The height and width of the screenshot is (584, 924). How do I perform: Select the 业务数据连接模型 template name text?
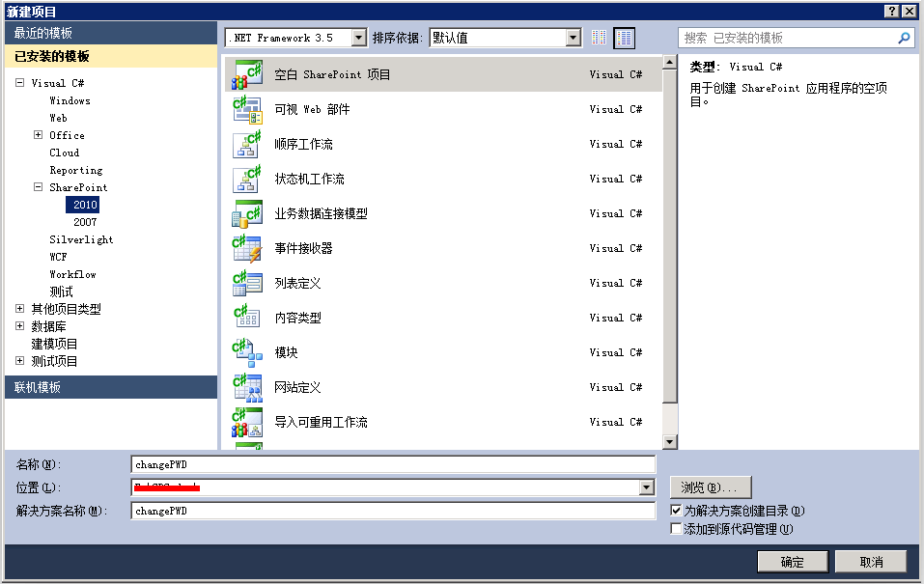pyautogui.click(x=322, y=214)
